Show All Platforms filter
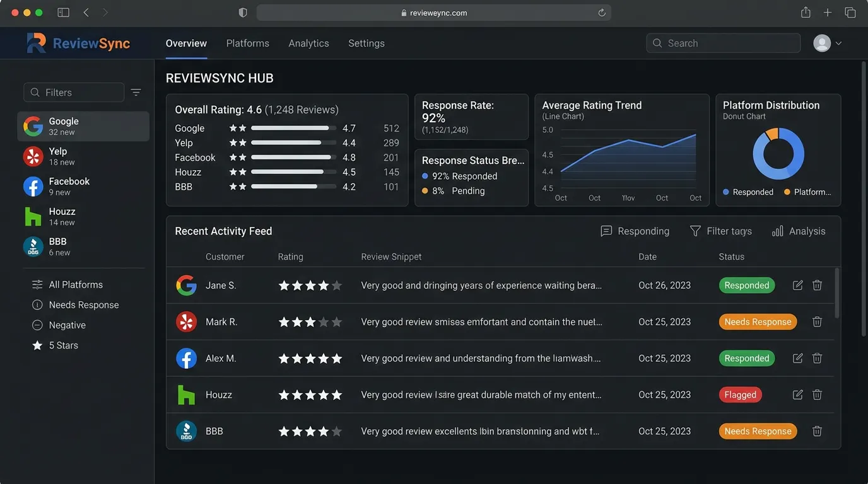This screenshot has width=868, height=484. [67, 285]
